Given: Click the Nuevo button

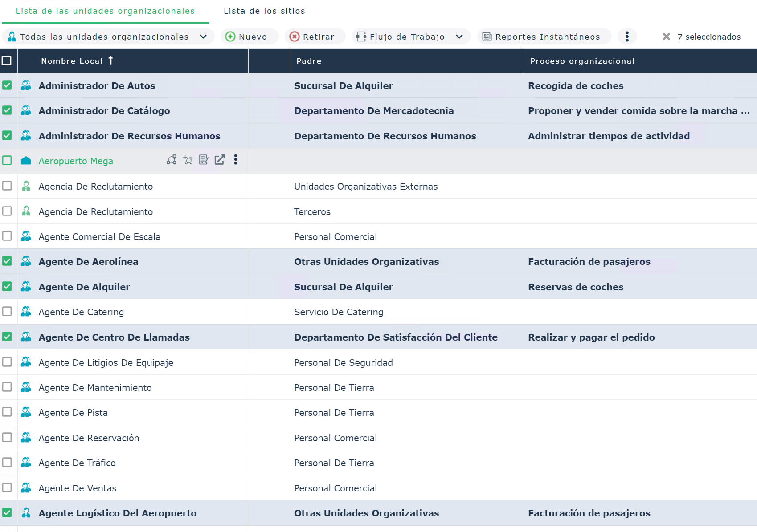Looking at the screenshot, I should tap(250, 37).
